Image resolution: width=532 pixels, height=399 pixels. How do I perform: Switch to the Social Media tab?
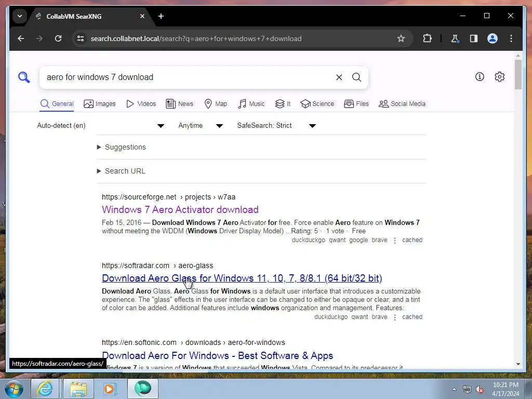[402, 104]
